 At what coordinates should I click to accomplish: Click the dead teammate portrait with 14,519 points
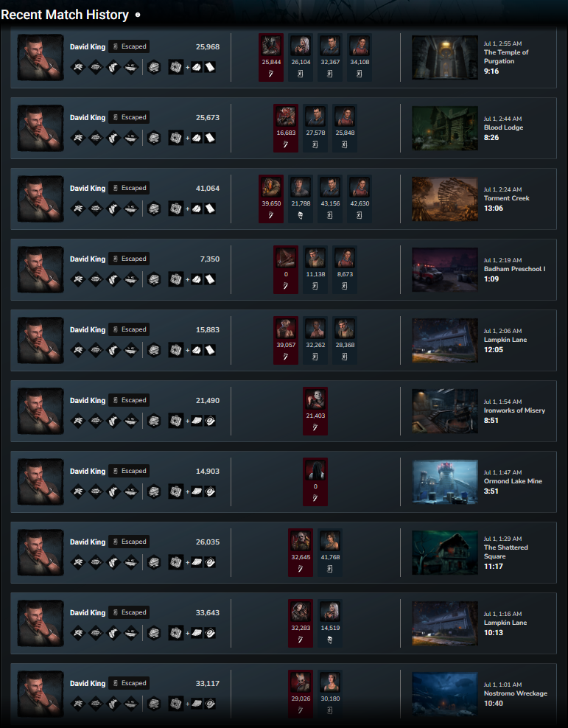coord(330,612)
